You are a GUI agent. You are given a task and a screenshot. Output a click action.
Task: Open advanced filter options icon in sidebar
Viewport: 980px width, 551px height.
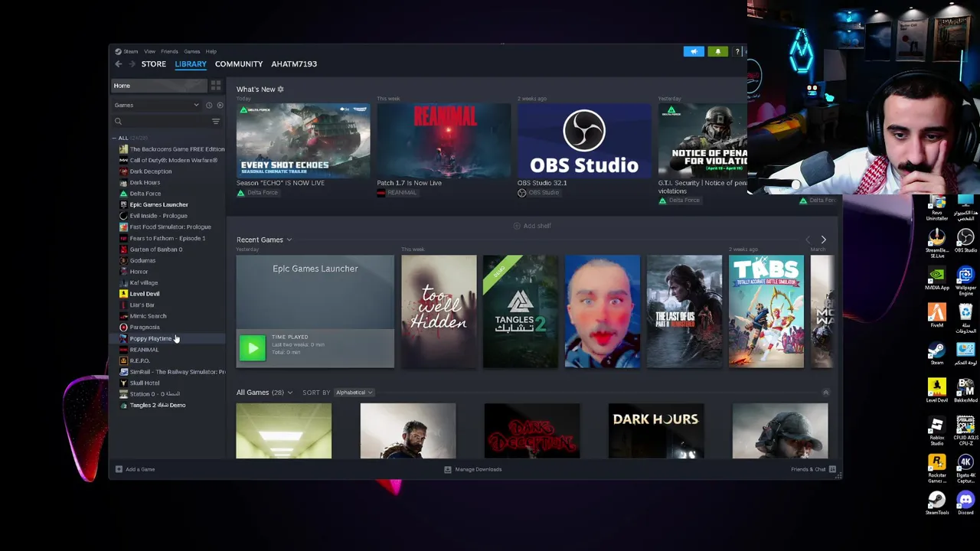click(x=216, y=122)
